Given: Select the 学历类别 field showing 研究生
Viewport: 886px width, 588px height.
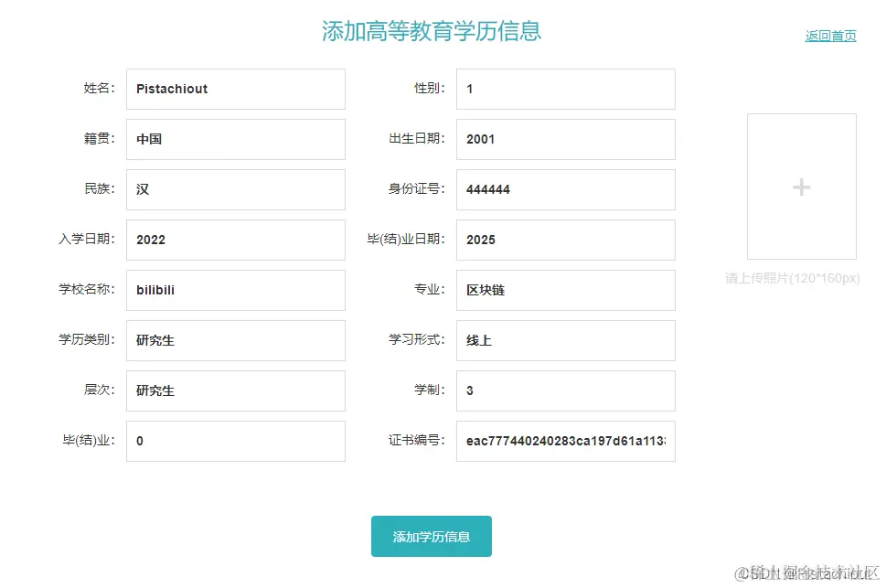Looking at the screenshot, I should coord(235,340).
